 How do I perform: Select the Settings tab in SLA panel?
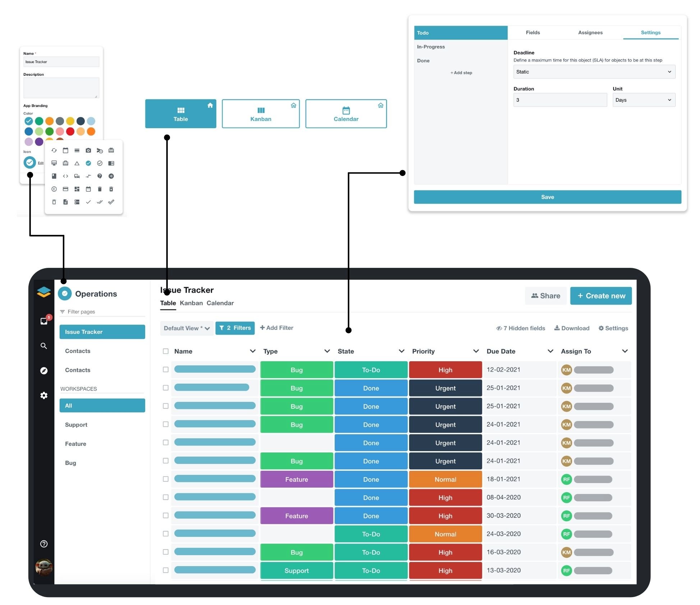[x=650, y=32]
